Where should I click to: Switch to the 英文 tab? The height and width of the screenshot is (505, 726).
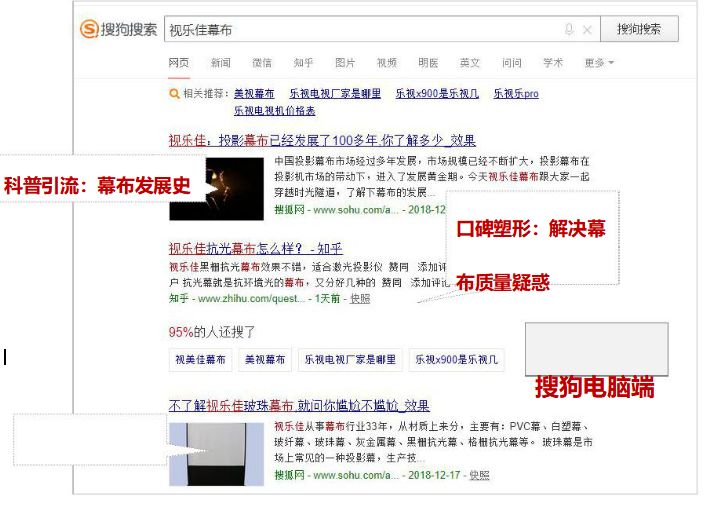469,62
